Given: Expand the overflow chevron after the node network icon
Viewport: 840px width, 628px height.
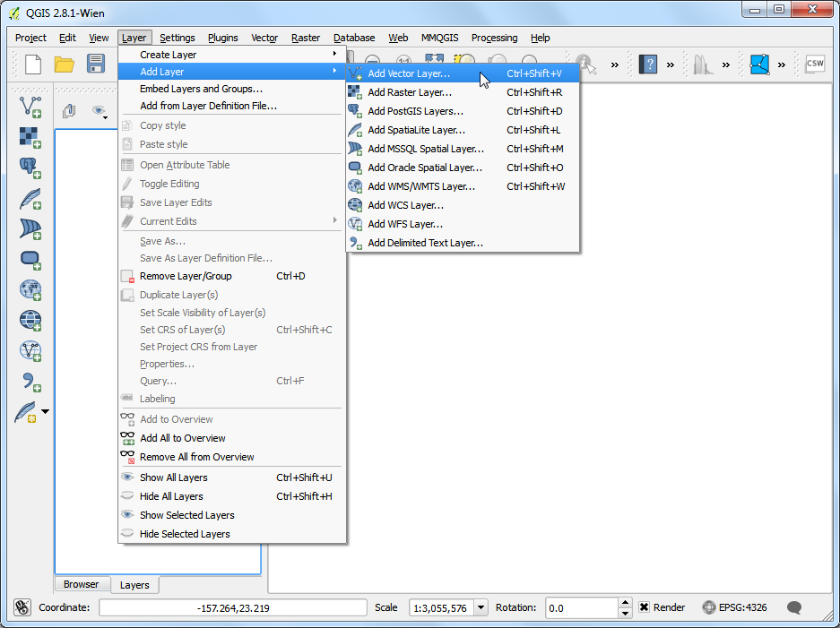Looking at the screenshot, I should coord(782,65).
